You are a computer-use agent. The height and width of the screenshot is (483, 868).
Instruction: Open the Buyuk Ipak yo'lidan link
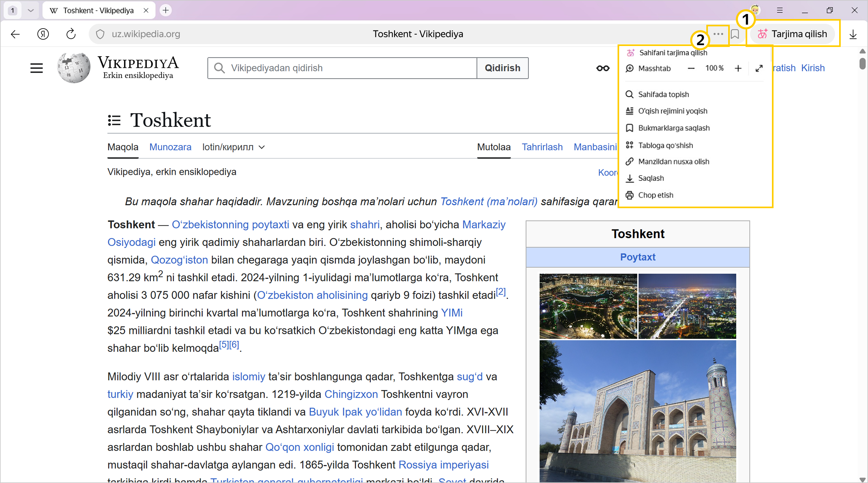click(x=355, y=412)
